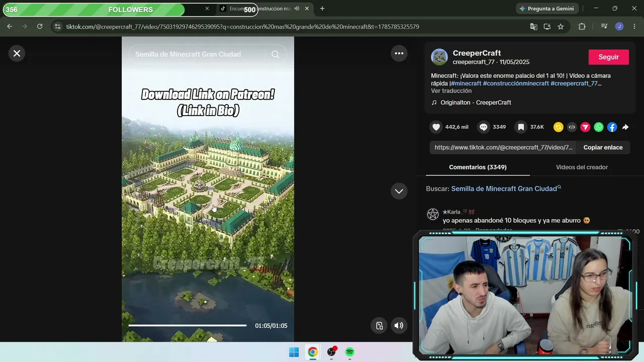Open the CreeperCraft profile avatar
The width and height of the screenshot is (644, 362).
pos(439,57)
